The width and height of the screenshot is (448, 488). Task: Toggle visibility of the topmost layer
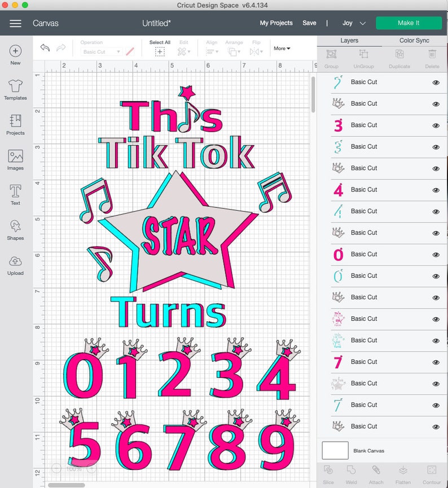(436, 82)
